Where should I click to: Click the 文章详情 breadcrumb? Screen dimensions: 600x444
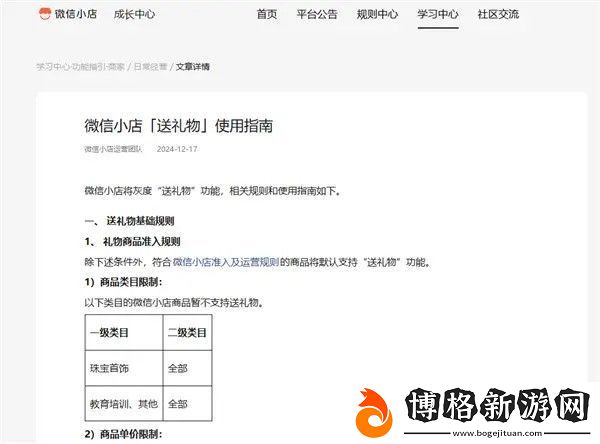(x=192, y=67)
